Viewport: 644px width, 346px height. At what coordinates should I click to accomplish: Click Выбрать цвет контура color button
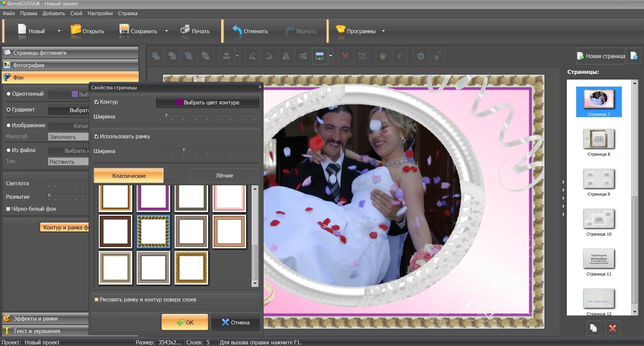[x=208, y=102]
